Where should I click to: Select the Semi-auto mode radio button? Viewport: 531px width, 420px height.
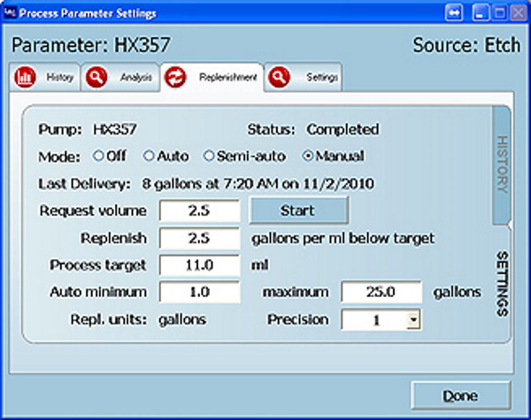point(209,156)
